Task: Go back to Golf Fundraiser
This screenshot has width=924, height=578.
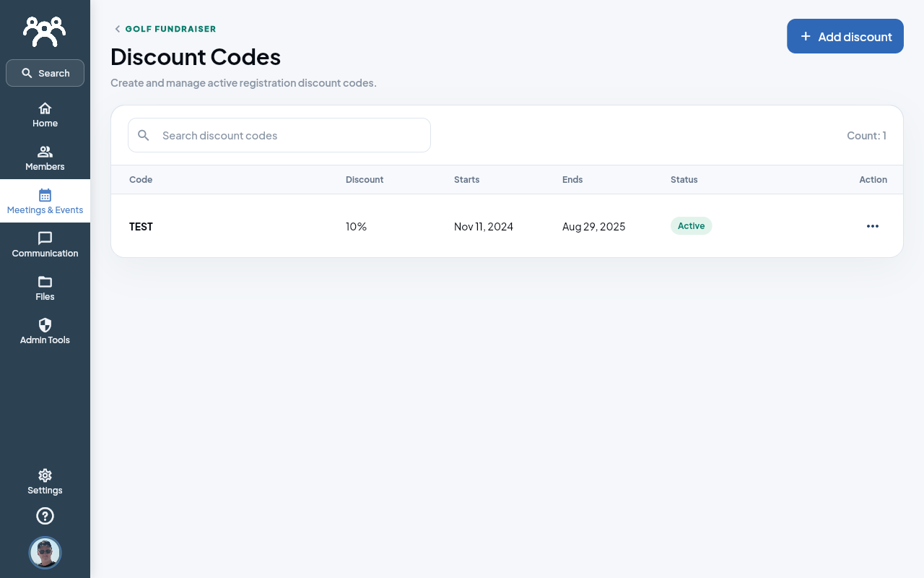Action: tap(165, 29)
